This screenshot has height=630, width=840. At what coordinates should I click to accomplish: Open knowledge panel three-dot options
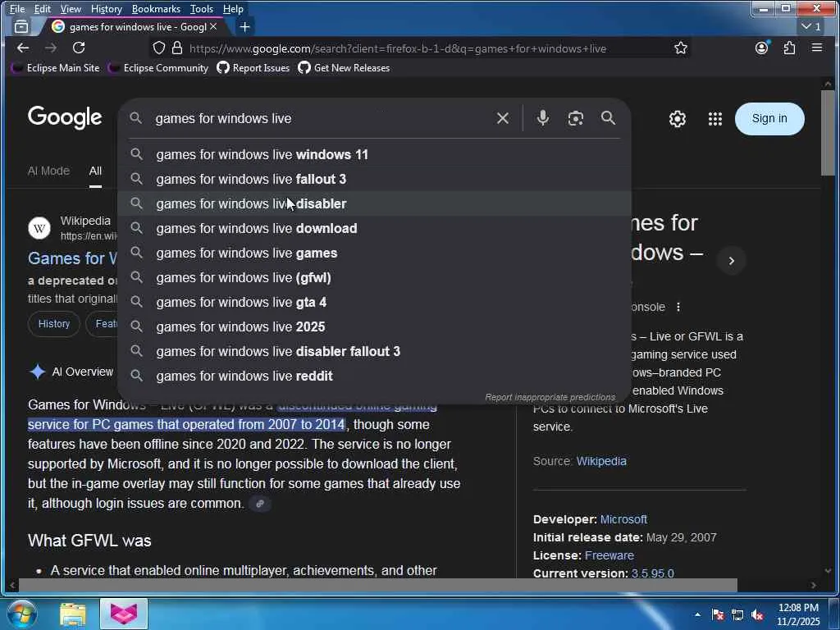[678, 307]
